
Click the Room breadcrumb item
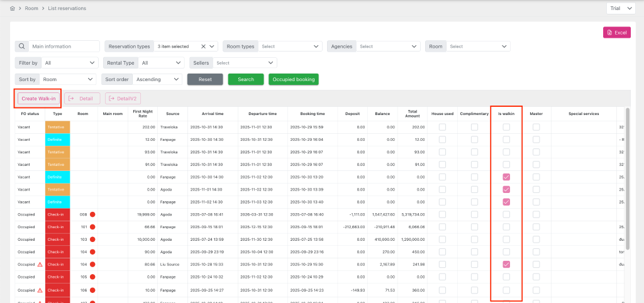[x=31, y=9]
